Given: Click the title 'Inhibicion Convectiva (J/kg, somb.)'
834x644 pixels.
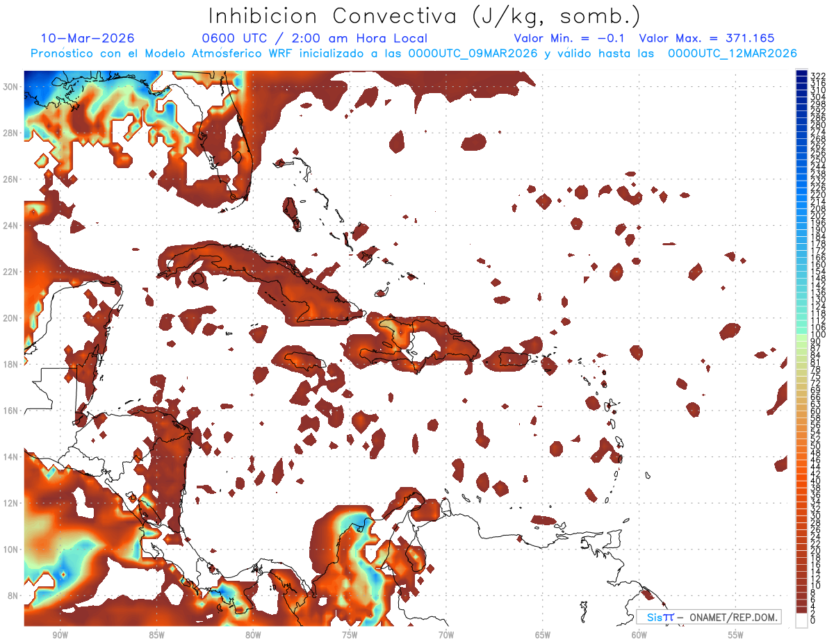Looking at the screenshot, I should point(425,16).
